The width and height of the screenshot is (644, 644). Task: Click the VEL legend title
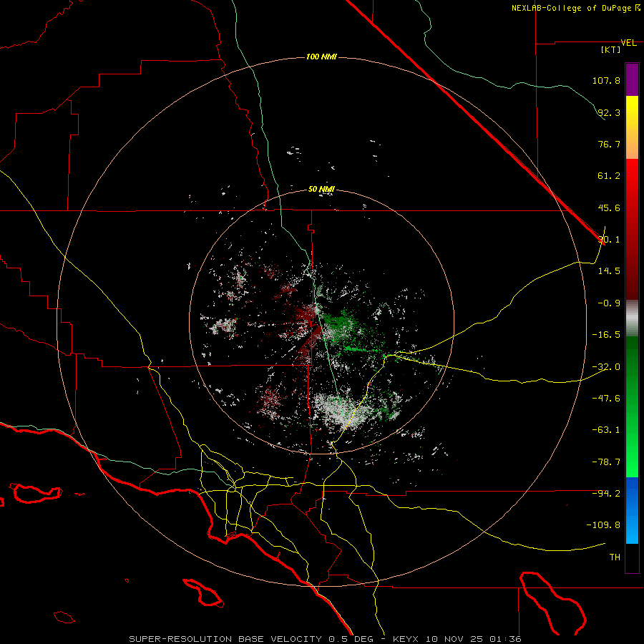coord(628,43)
